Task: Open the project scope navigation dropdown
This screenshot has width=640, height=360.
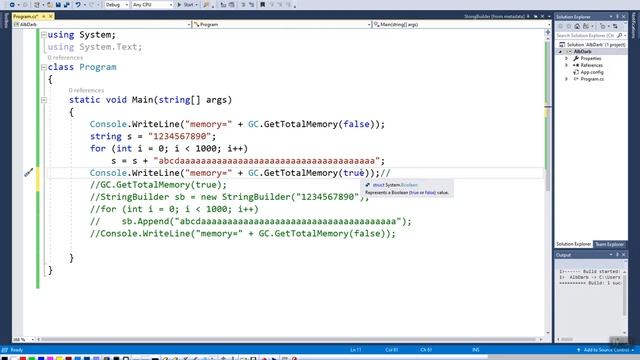Action: pos(102,24)
